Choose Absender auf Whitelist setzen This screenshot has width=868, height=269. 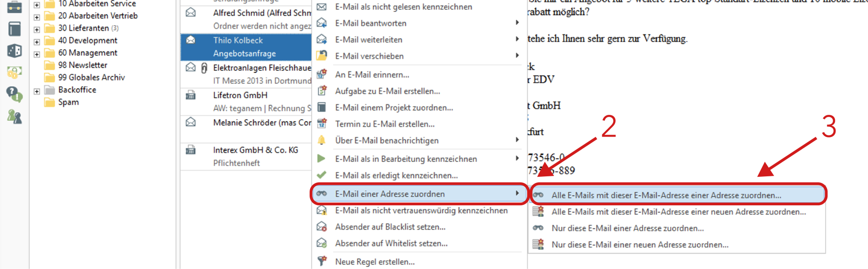click(x=419, y=243)
